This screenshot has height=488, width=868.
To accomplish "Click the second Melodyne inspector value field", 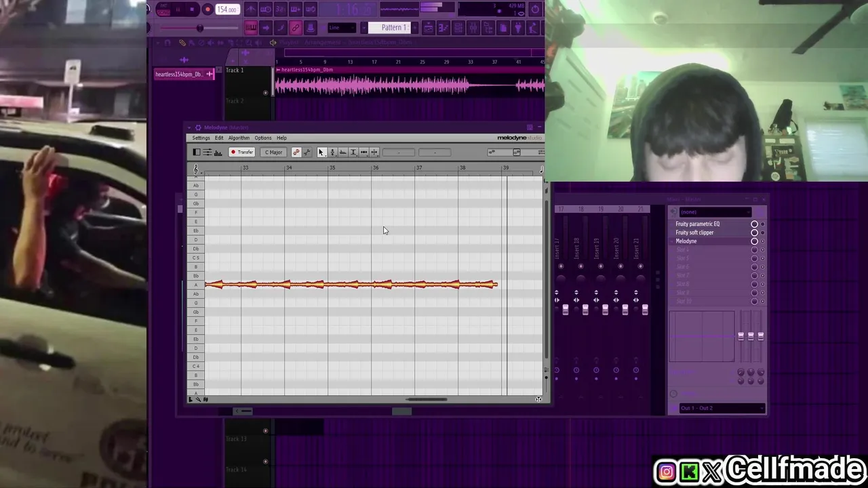I will pyautogui.click(x=435, y=152).
